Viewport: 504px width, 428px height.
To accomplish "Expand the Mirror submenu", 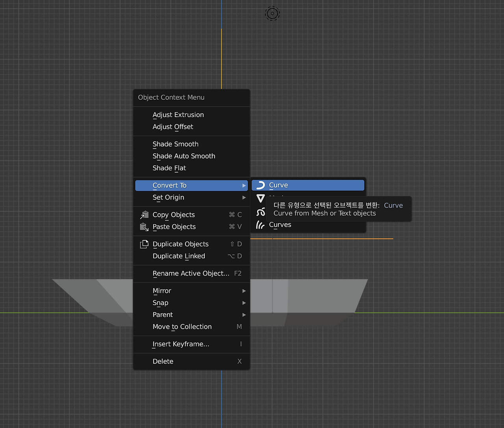I will (192, 291).
